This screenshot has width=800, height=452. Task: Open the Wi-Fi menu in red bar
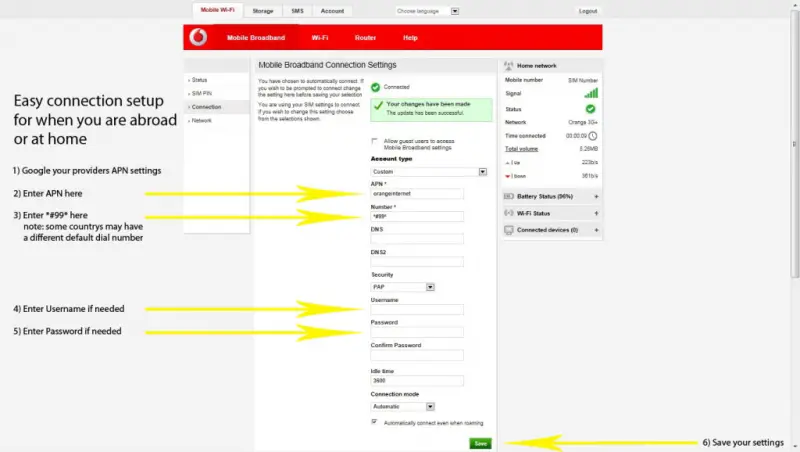(320, 38)
